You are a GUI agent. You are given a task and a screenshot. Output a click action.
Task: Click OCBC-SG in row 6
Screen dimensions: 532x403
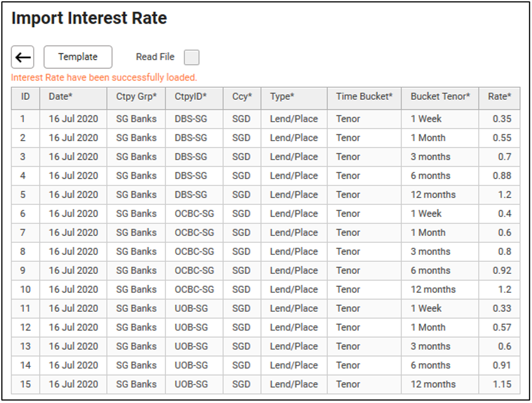click(x=194, y=214)
